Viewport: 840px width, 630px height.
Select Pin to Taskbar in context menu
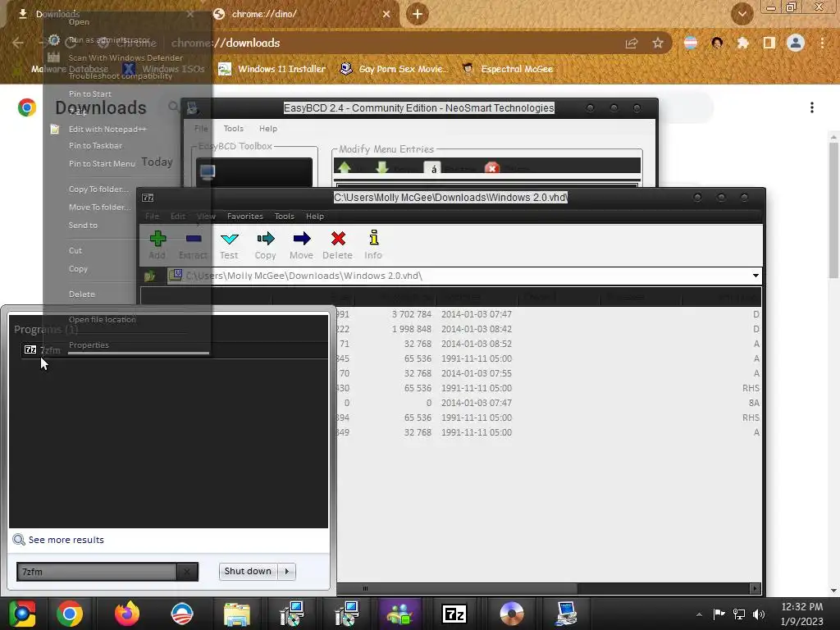(95, 146)
